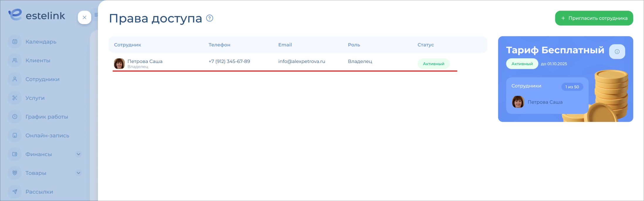Image resolution: width=644 pixels, height=201 pixels.
Task: Select Петрова Саша name in the table row
Action: (x=145, y=61)
